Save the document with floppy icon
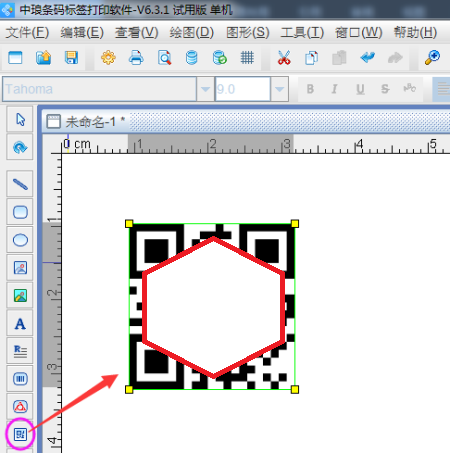450x453 pixels. pos(71,58)
